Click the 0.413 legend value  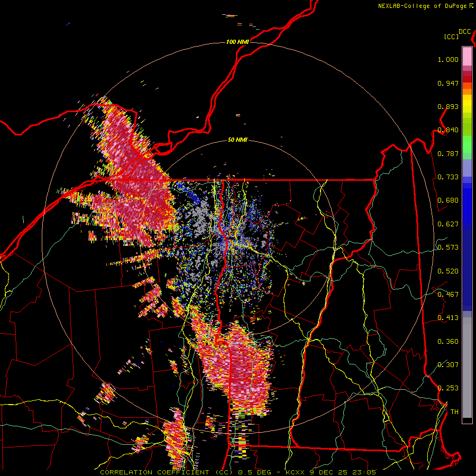pyautogui.click(x=448, y=318)
